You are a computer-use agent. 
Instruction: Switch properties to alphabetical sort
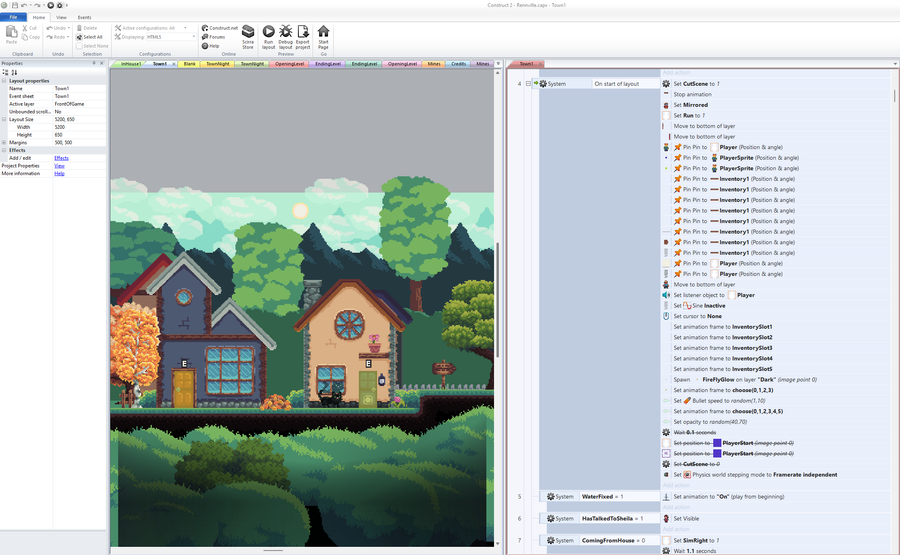pyautogui.click(x=14, y=72)
